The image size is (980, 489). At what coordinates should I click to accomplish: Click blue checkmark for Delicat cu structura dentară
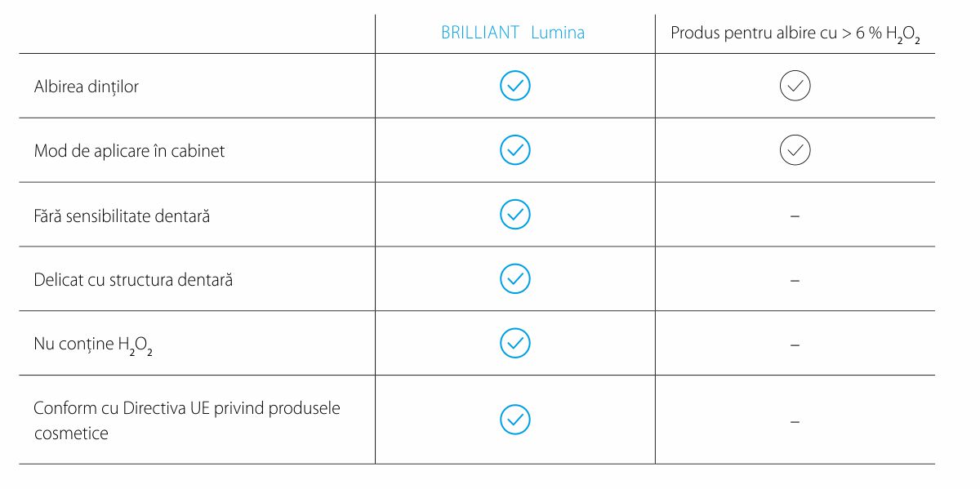pos(514,278)
